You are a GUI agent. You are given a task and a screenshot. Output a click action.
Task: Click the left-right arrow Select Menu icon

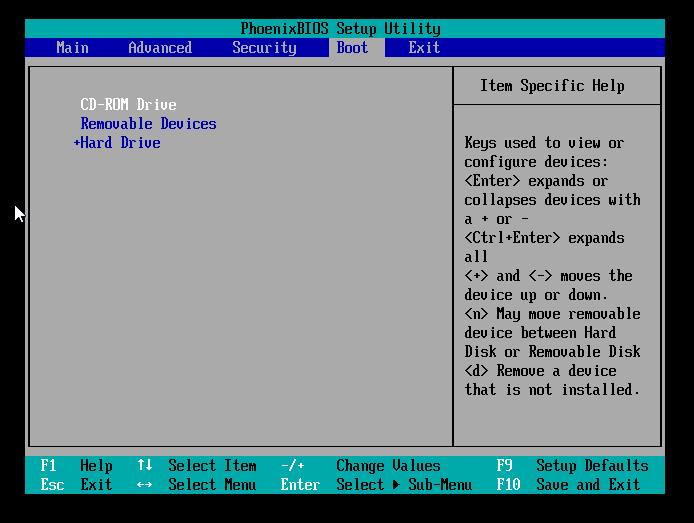coord(145,485)
